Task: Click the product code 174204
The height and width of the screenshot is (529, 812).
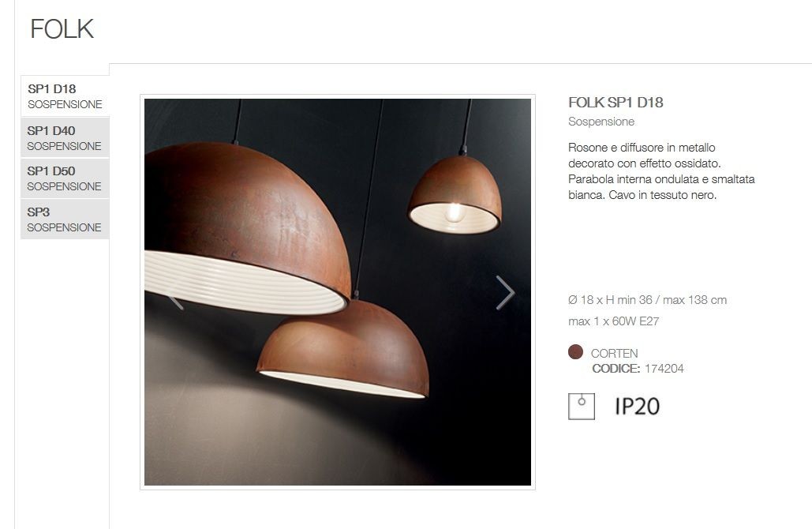Action: [664, 369]
